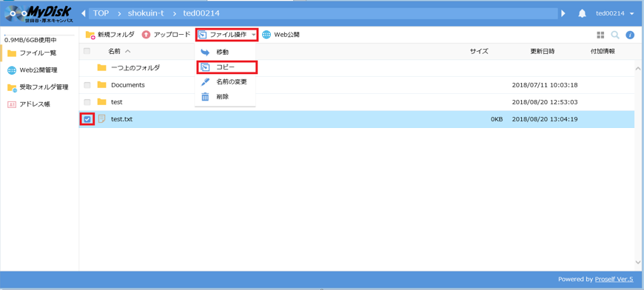This screenshot has height=290, width=644.
Task: Click the blue info icon
Action: pos(630,36)
